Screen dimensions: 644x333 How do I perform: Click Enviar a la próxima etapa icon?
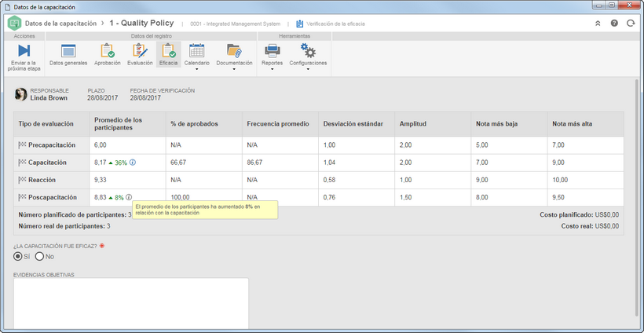click(24, 51)
